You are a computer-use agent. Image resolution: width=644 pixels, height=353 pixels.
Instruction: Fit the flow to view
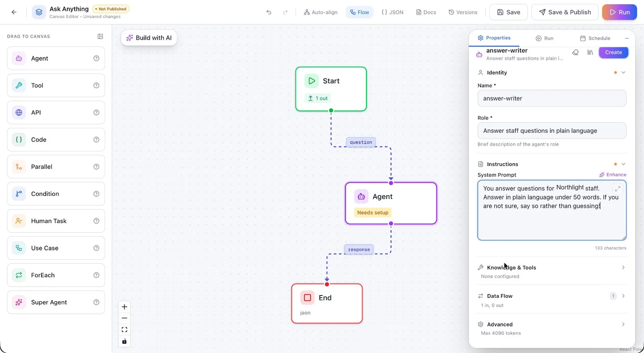click(124, 330)
